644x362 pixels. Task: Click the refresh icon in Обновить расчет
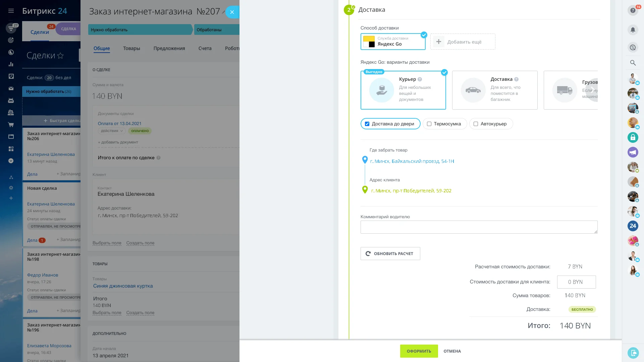[368, 254]
